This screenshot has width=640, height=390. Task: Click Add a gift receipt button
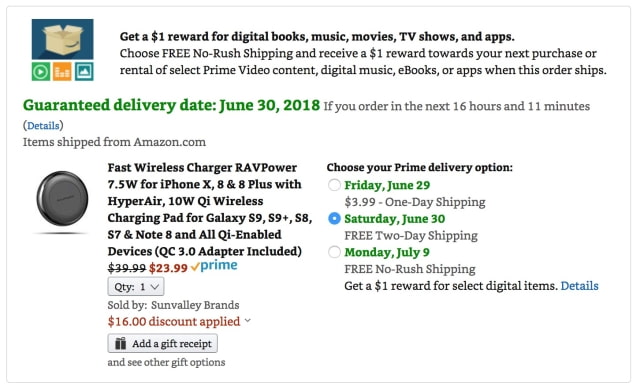pos(162,343)
